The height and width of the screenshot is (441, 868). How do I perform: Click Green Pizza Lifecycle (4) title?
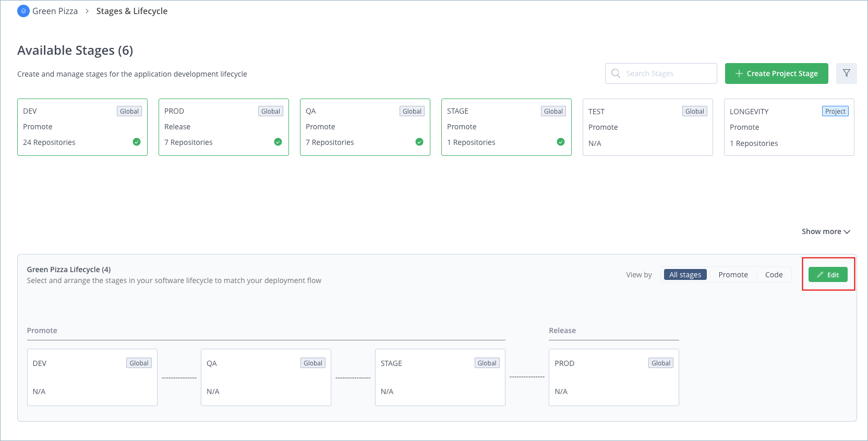pyautogui.click(x=69, y=269)
